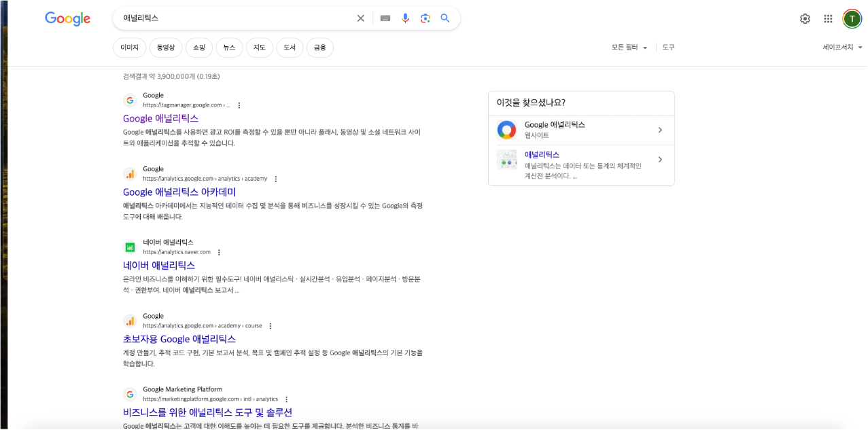Viewport: 868px width, 430px height.
Task: Open the Google 애널리틱스 result link
Action: [x=160, y=118]
